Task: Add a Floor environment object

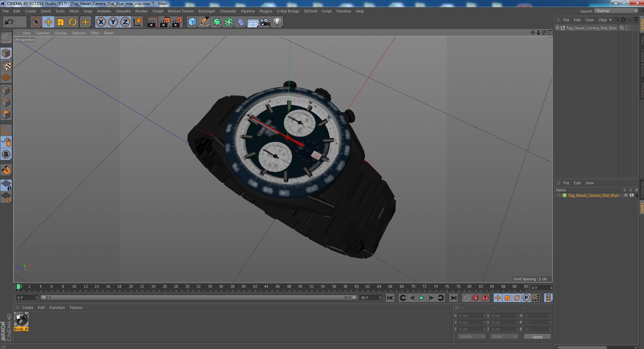Action: [253, 22]
